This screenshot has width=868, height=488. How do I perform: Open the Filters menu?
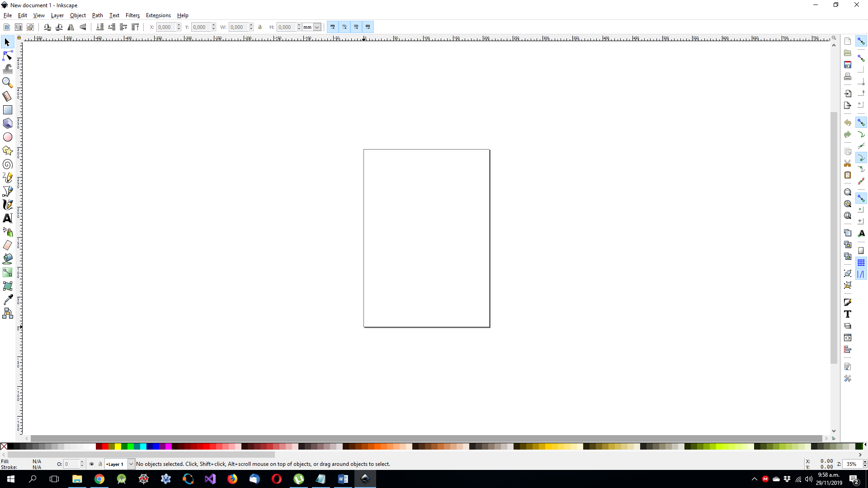tap(132, 15)
